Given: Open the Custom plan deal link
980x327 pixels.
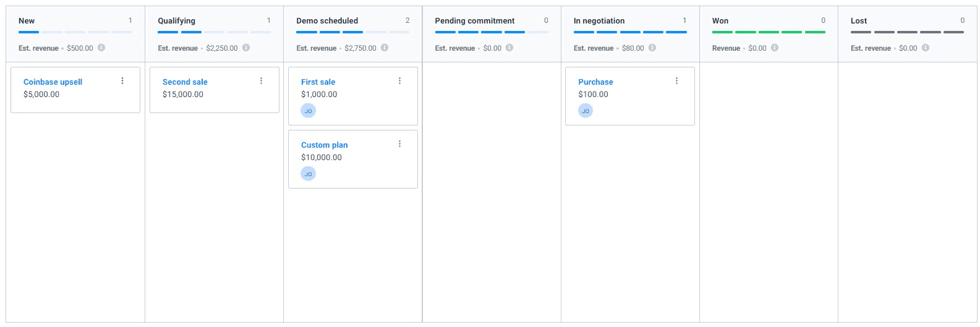Looking at the screenshot, I should point(324,145).
